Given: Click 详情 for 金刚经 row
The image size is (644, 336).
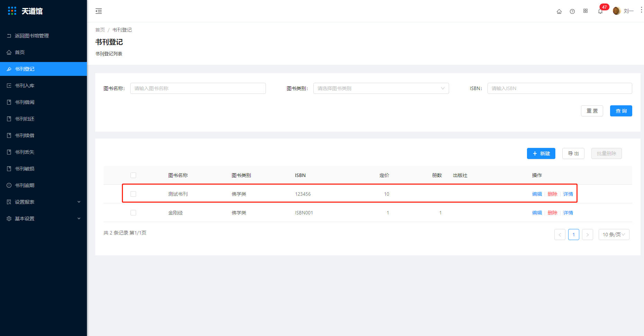Looking at the screenshot, I should 568,213.
